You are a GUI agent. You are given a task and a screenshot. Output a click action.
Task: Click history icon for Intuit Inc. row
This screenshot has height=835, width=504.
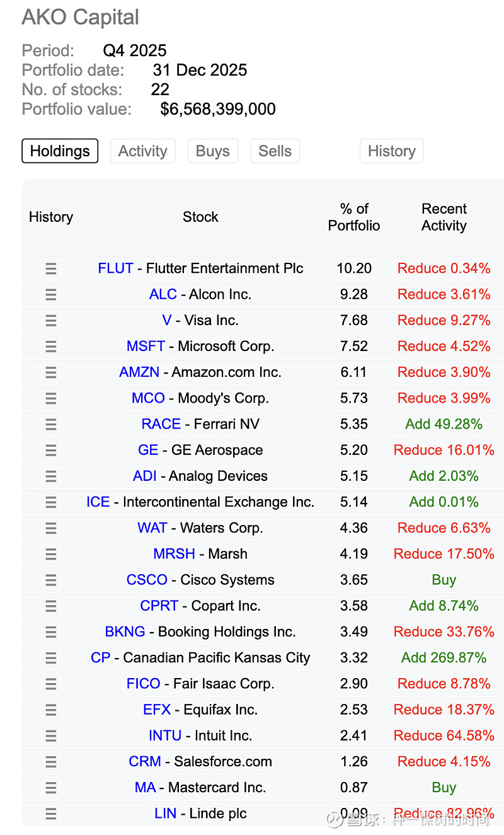pyautogui.click(x=51, y=736)
